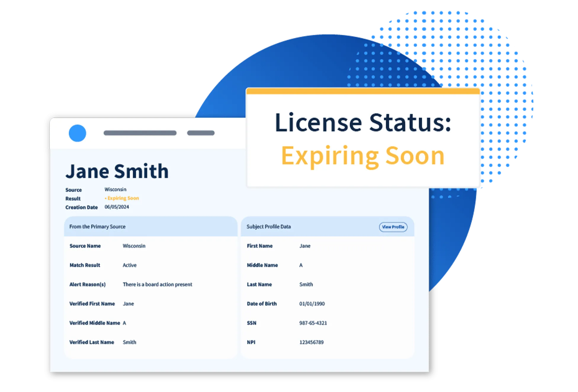Click the orange Expiring Soon status indicator
Image resolution: width=578 pixels, height=392 pixels.
coord(121,198)
